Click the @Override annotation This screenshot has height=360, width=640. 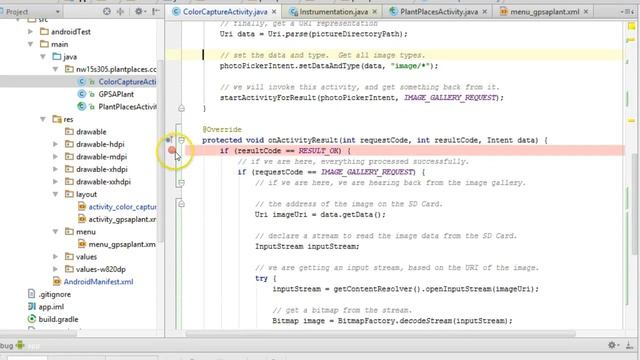(x=222, y=129)
